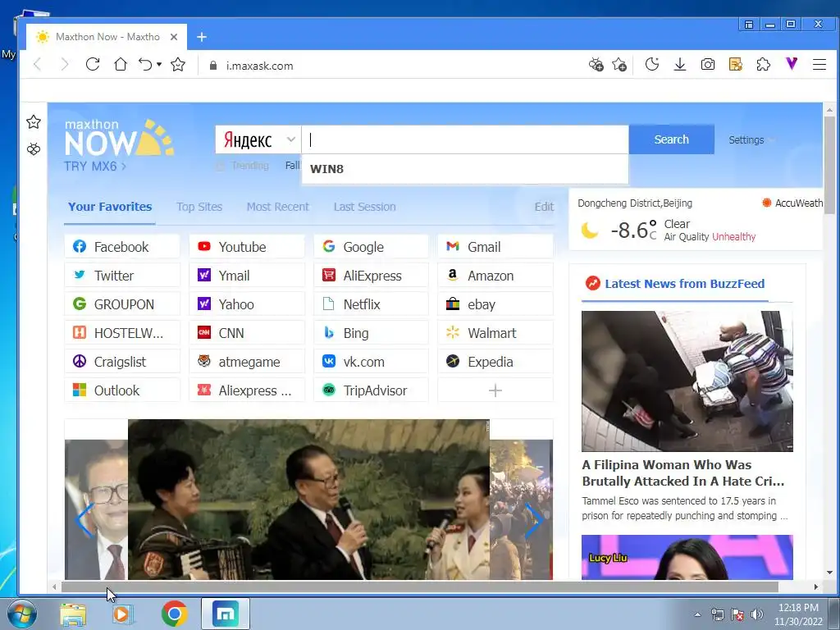Click the back navigation arrow
The image size is (840, 630).
pos(37,65)
